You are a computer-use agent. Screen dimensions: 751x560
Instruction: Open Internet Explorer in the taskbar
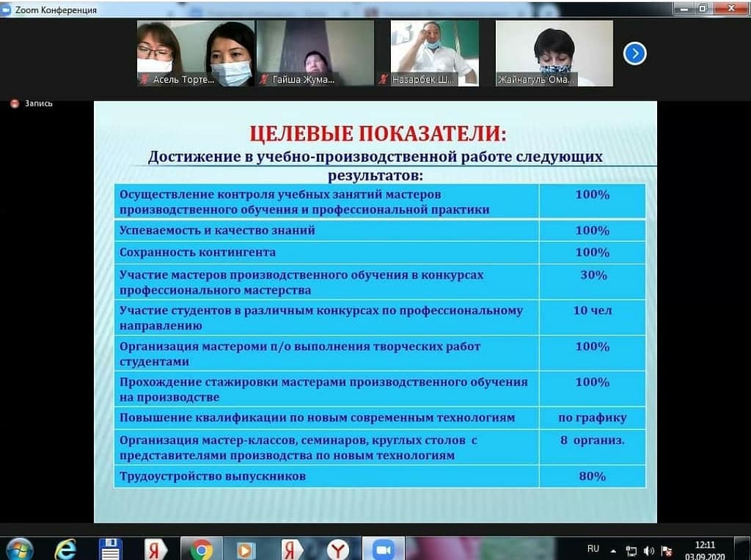pos(66,549)
